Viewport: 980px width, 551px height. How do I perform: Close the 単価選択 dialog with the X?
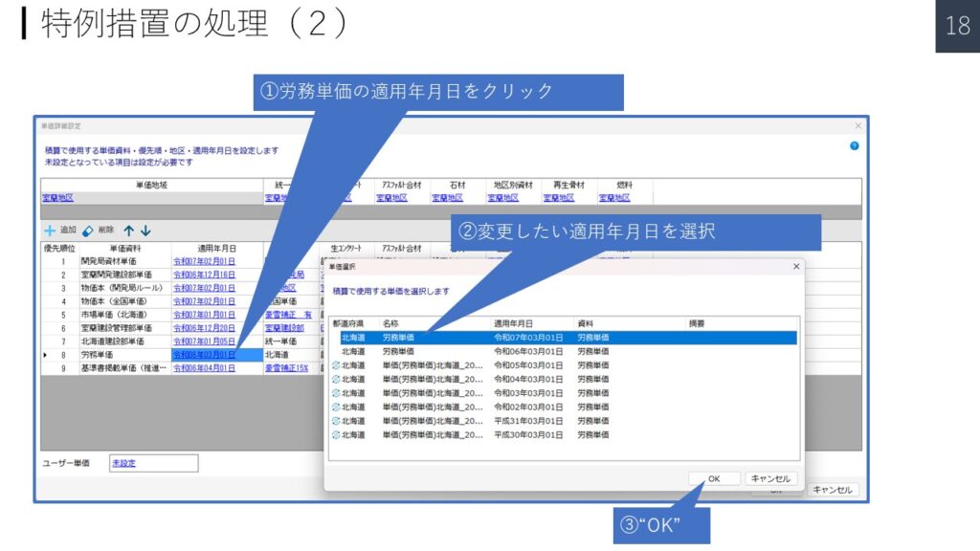click(x=795, y=266)
